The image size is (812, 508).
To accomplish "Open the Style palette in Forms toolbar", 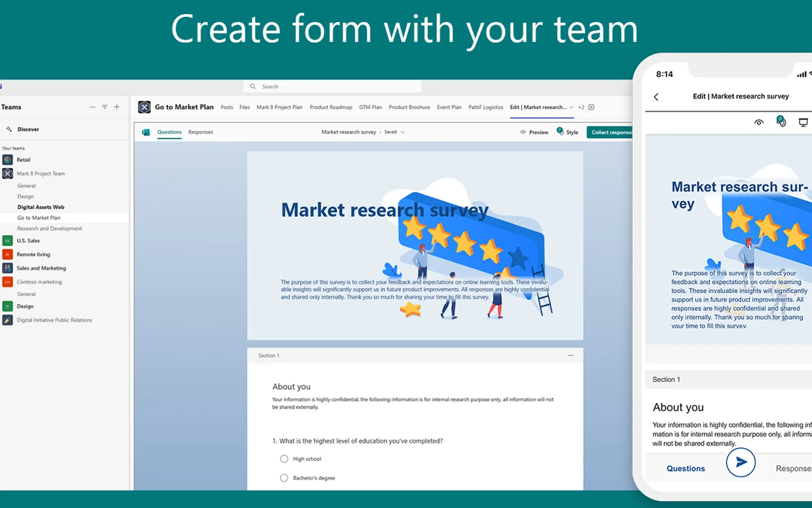I will pos(567,132).
